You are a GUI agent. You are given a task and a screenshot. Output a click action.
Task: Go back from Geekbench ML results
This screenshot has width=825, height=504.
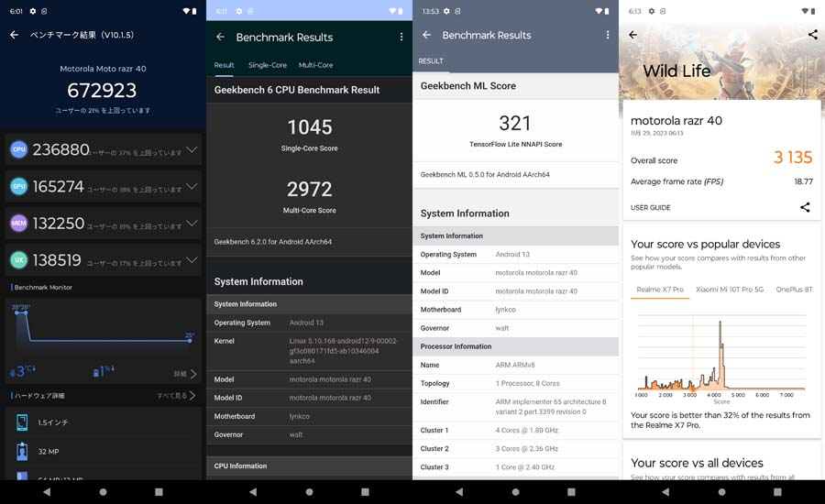pyautogui.click(x=426, y=35)
